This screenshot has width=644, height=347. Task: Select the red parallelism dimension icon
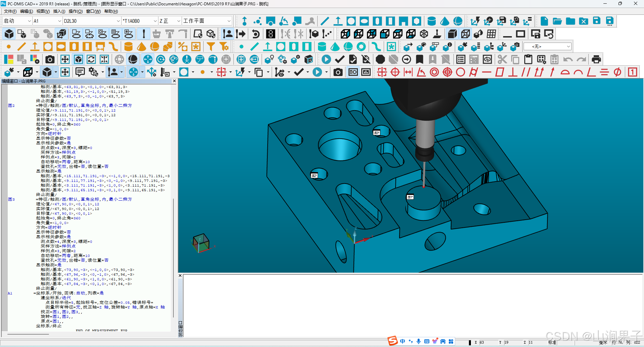[526, 72]
